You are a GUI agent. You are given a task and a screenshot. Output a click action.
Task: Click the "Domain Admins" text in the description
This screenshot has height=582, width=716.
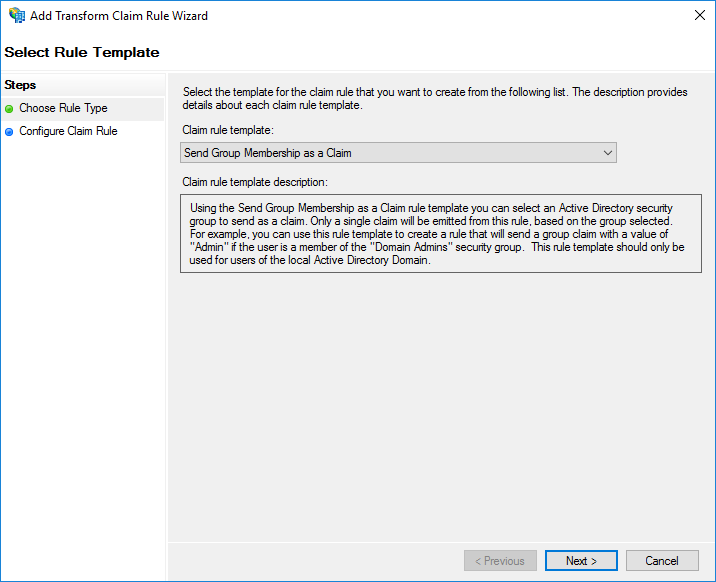411,247
